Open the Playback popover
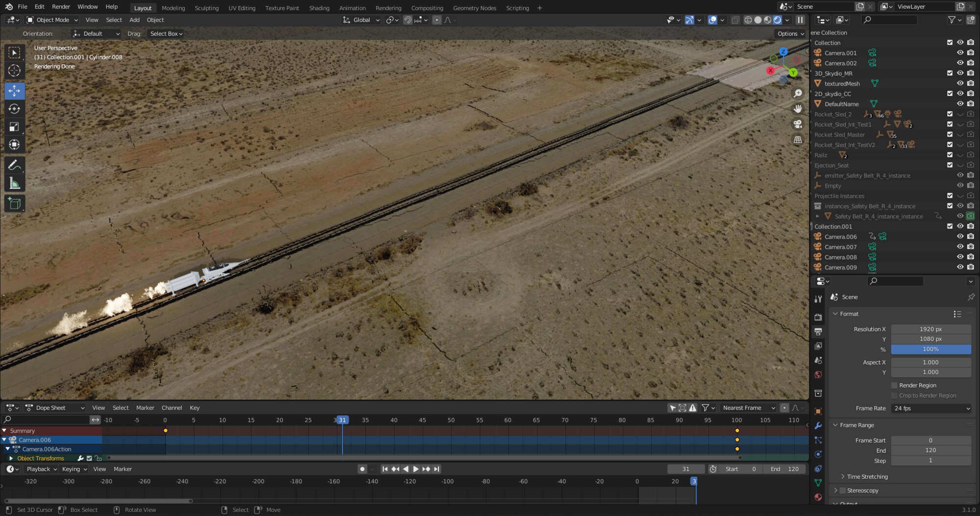Viewport: 980px width, 516px height. click(x=41, y=469)
